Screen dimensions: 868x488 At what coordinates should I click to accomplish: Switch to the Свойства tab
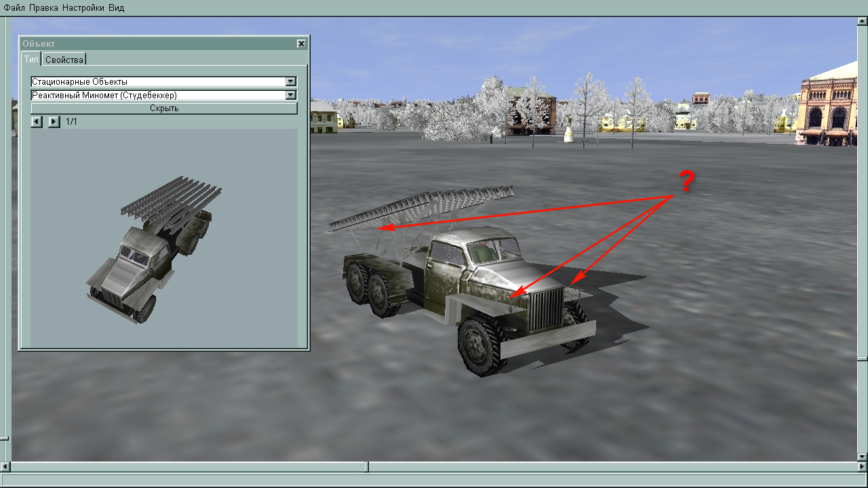(x=64, y=60)
